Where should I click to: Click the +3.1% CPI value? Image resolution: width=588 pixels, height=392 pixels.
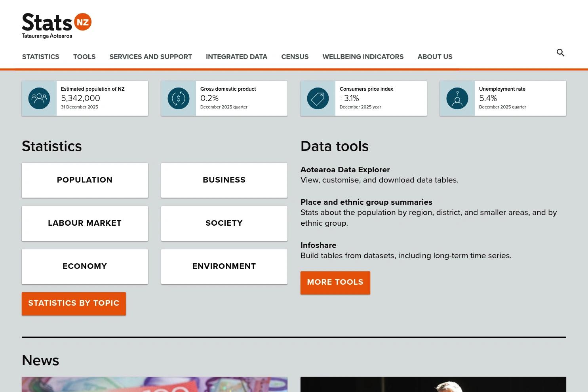349,98
